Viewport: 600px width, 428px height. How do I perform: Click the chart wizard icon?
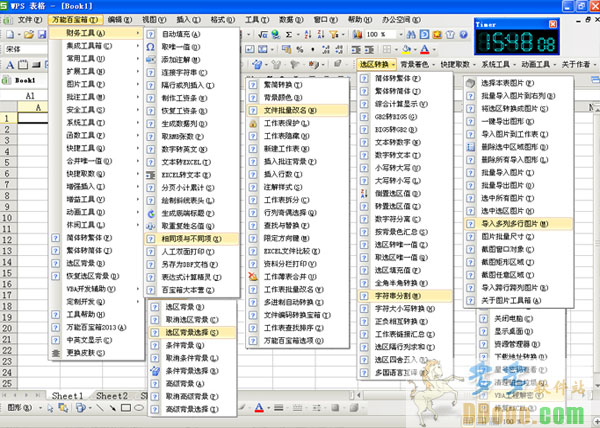point(357,35)
